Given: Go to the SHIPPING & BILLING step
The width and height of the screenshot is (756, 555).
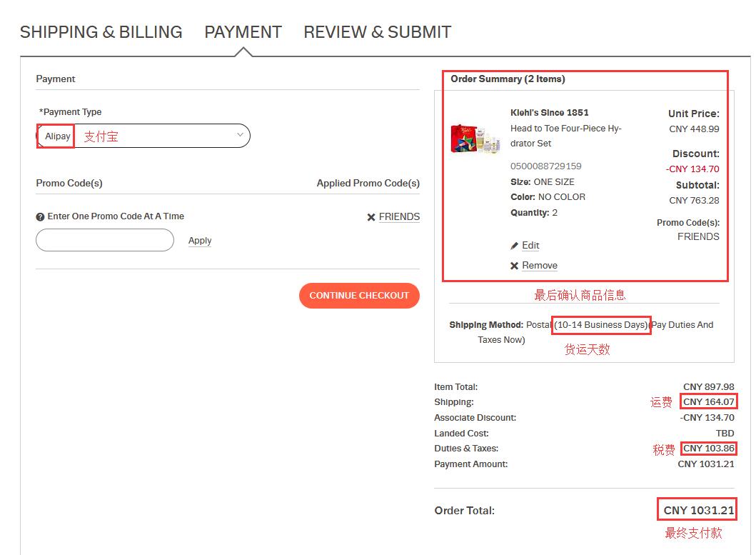Looking at the screenshot, I should (x=101, y=32).
